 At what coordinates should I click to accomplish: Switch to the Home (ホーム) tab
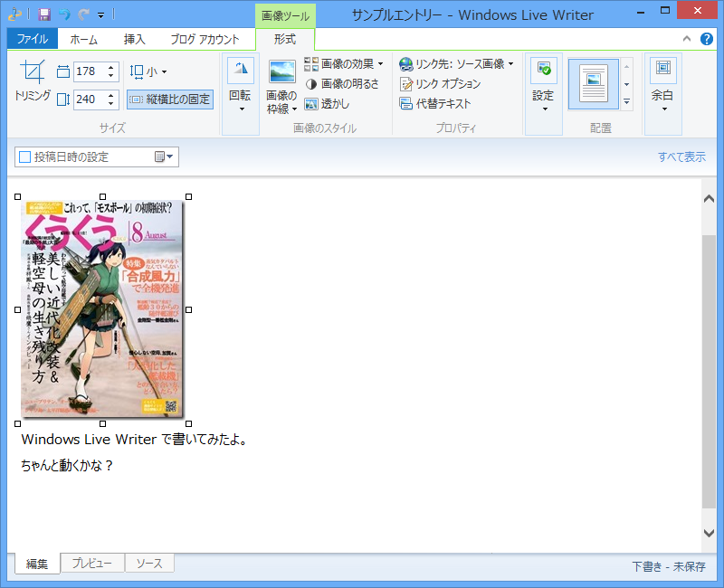point(84,39)
